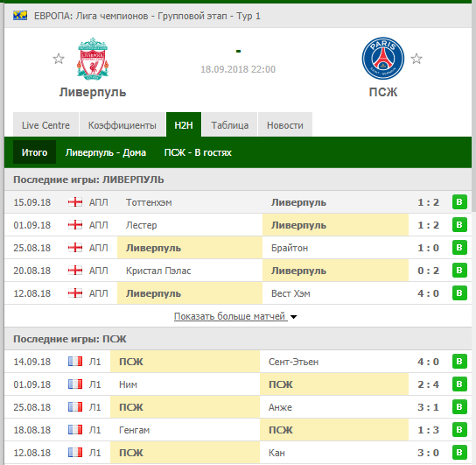The height and width of the screenshot is (465, 476).
Task: Select the Ливерпуль - Дома filter
Action: pyautogui.click(x=106, y=152)
